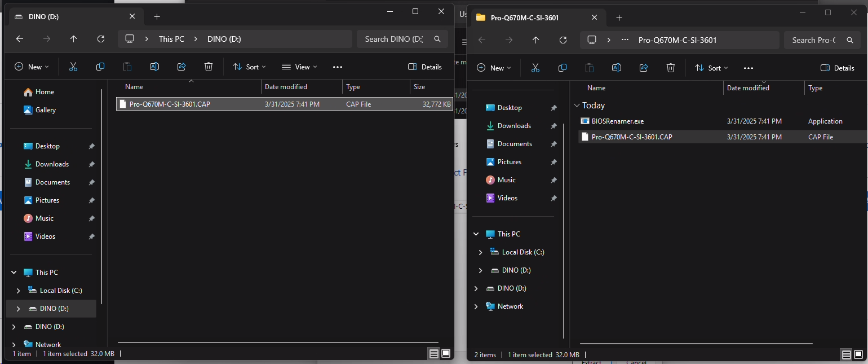Click the Delete icon in Pro-Q670M-C-SI-3601 window
Image resolution: width=868 pixels, height=364 pixels.
(x=671, y=68)
